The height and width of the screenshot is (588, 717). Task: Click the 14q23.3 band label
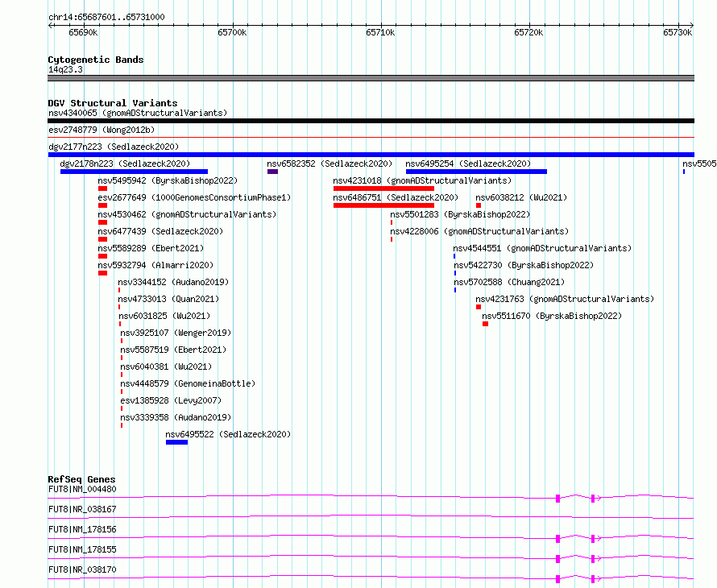point(65,69)
